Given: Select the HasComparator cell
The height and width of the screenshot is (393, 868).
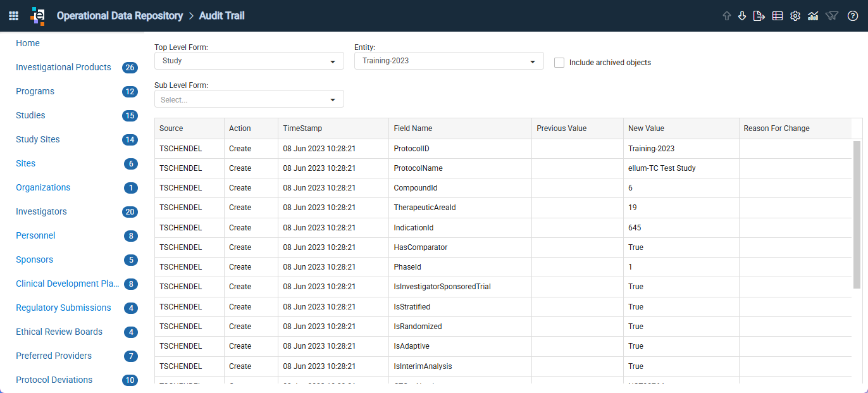Looking at the screenshot, I should coord(461,247).
